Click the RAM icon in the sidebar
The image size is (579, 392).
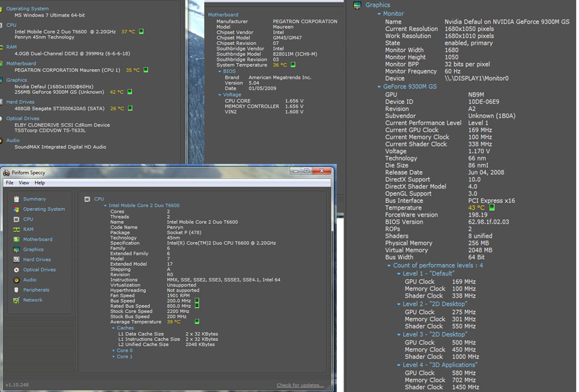(x=16, y=230)
